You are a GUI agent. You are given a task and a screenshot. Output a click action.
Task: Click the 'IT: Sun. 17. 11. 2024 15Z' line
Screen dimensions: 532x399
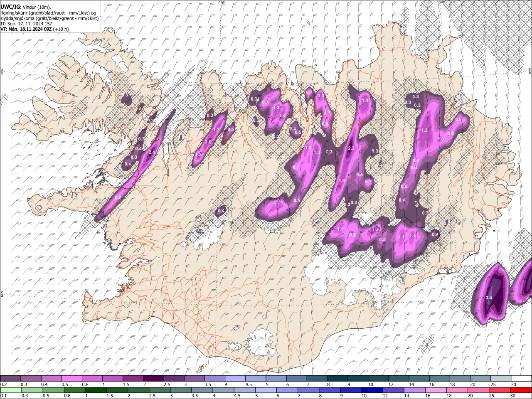pyautogui.click(x=27, y=24)
